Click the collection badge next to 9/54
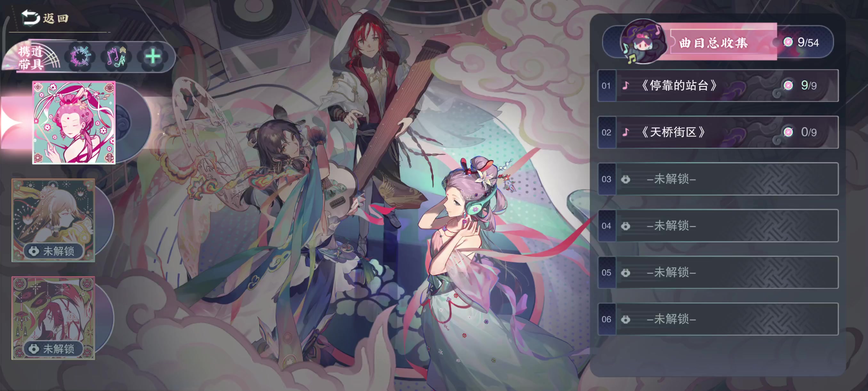Viewport: 868px width, 391px height. (x=788, y=42)
